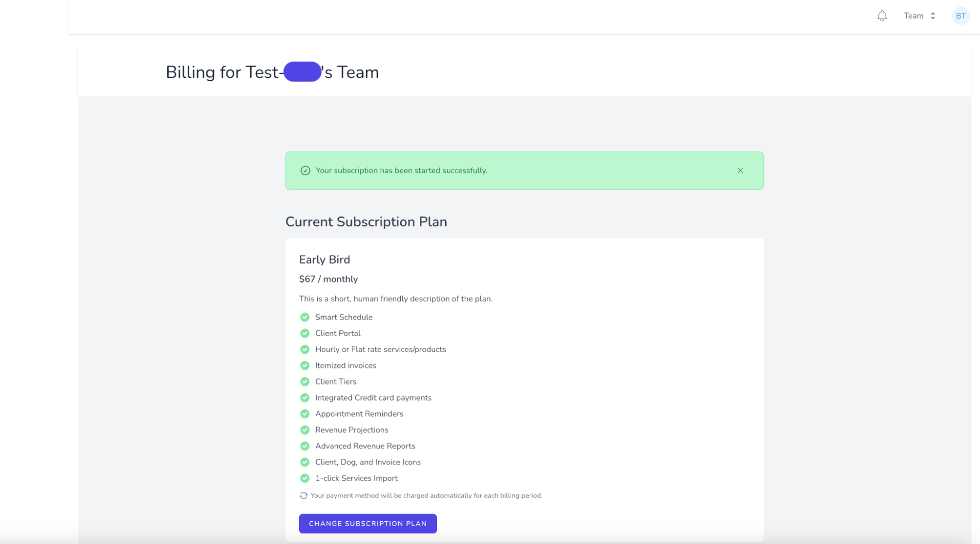Click the 'Revenue Projections' feature text
Screen dimensions: 980x544
(352, 430)
